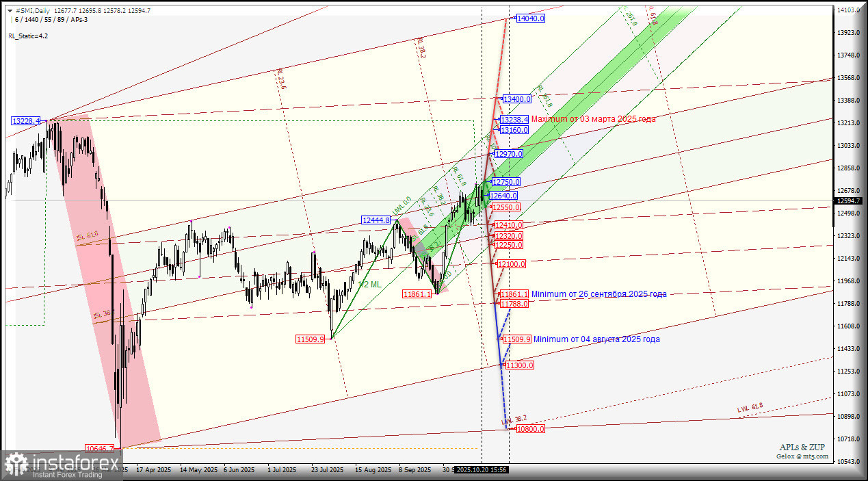The height and width of the screenshot is (481, 868).
Task: Click the 'APLs & ZUP' indicator credit text
Action: (x=802, y=447)
